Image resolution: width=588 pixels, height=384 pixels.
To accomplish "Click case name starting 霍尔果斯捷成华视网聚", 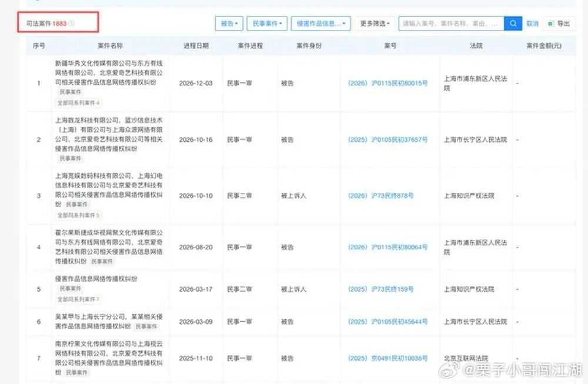I will 109,247.
